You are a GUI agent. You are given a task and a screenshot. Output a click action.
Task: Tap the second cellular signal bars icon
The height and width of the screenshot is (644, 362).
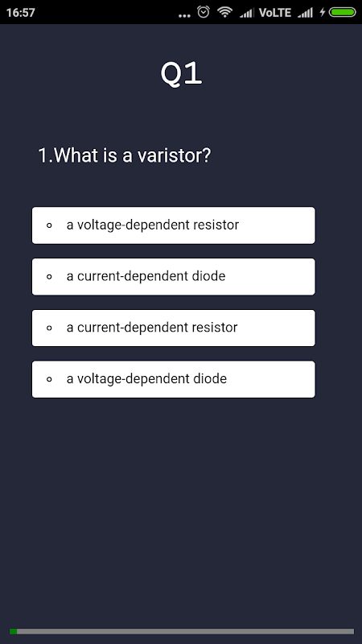coord(306,13)
